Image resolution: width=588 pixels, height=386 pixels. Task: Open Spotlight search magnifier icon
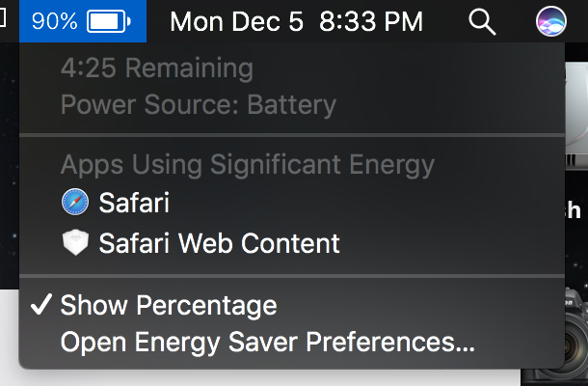coord(481,21)
